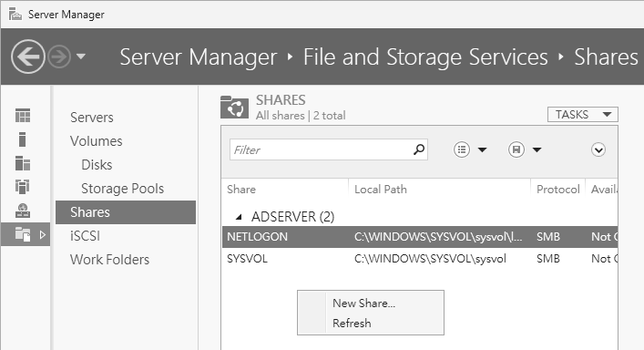644x350 pixels.
Task: Open the TASKS dropdown
Action: click(x=582, y=114)
